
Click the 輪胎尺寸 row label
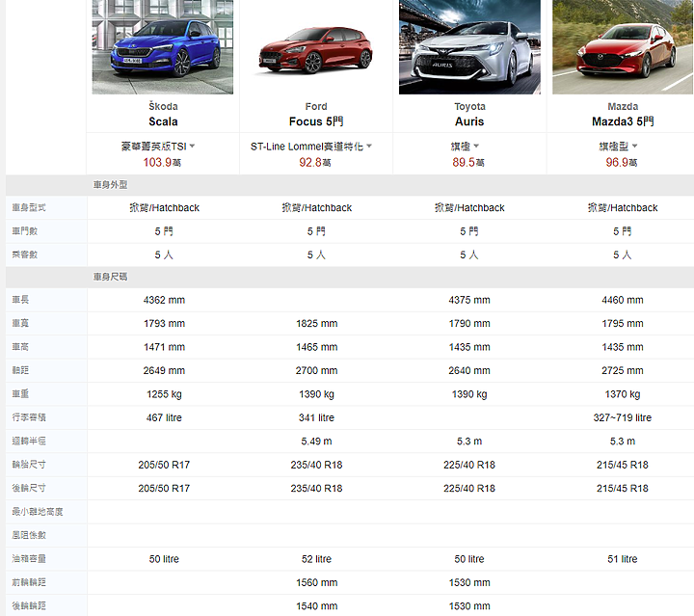tap(29, 465)
